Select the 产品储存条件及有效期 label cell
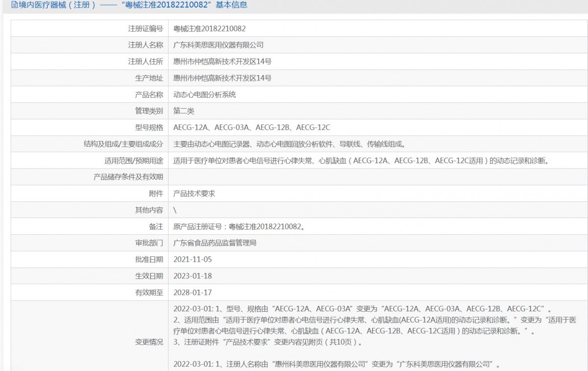This screenshot has height=371, width=588. point(89,177)
